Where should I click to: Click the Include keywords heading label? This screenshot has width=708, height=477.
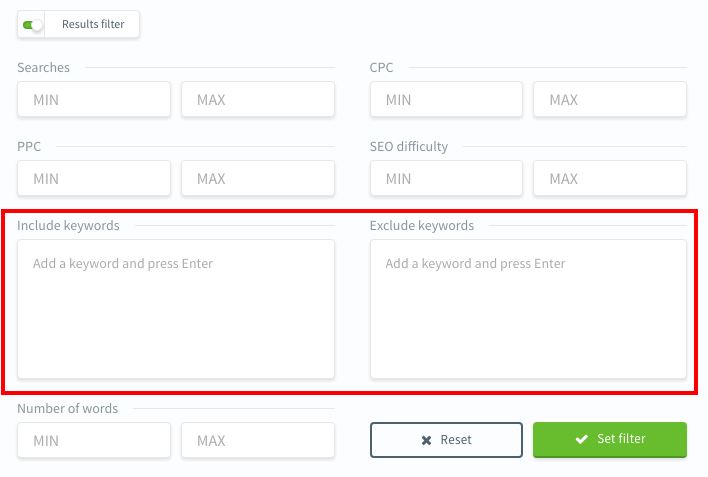pos(68,226)
